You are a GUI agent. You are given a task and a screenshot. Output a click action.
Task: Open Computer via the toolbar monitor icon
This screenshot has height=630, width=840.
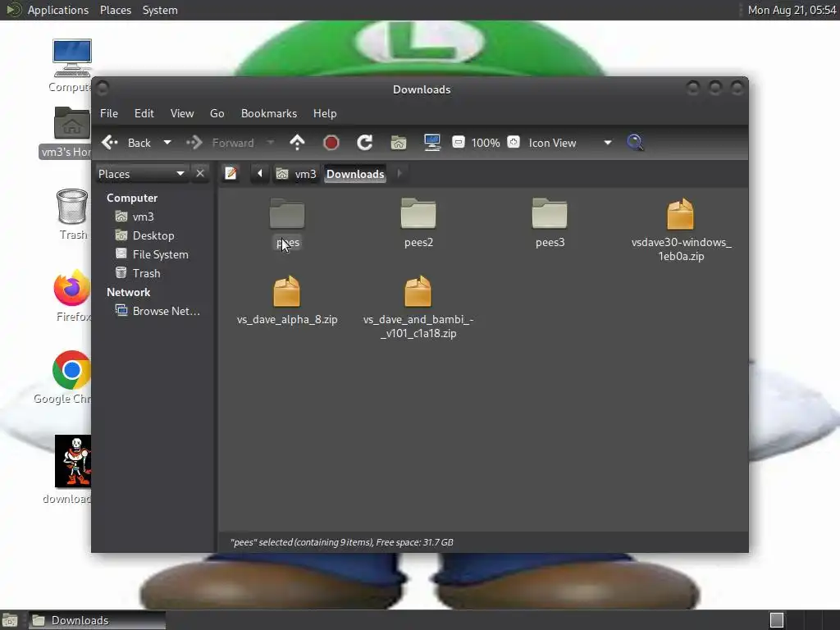pyautogui.click(x=431, y=143)
